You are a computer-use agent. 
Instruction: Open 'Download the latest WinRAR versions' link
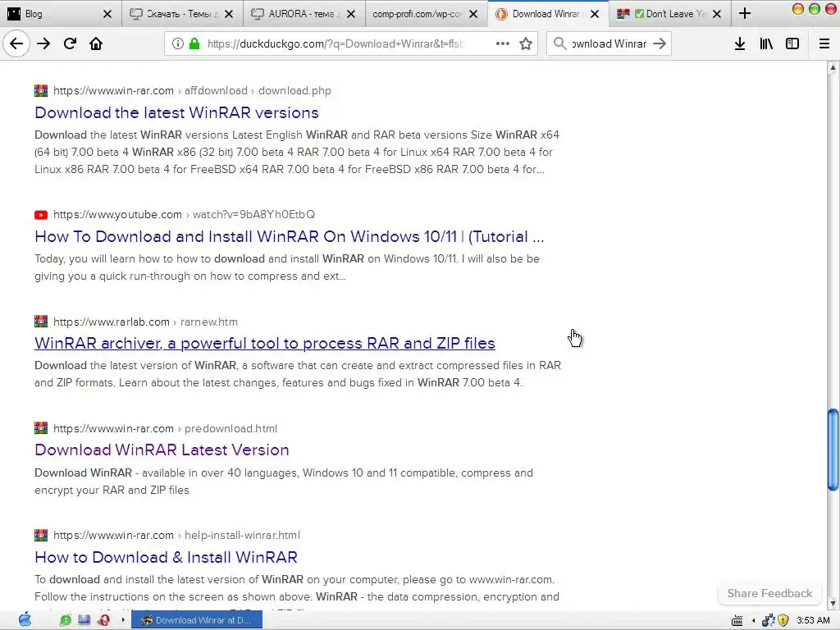click(177, 112)
